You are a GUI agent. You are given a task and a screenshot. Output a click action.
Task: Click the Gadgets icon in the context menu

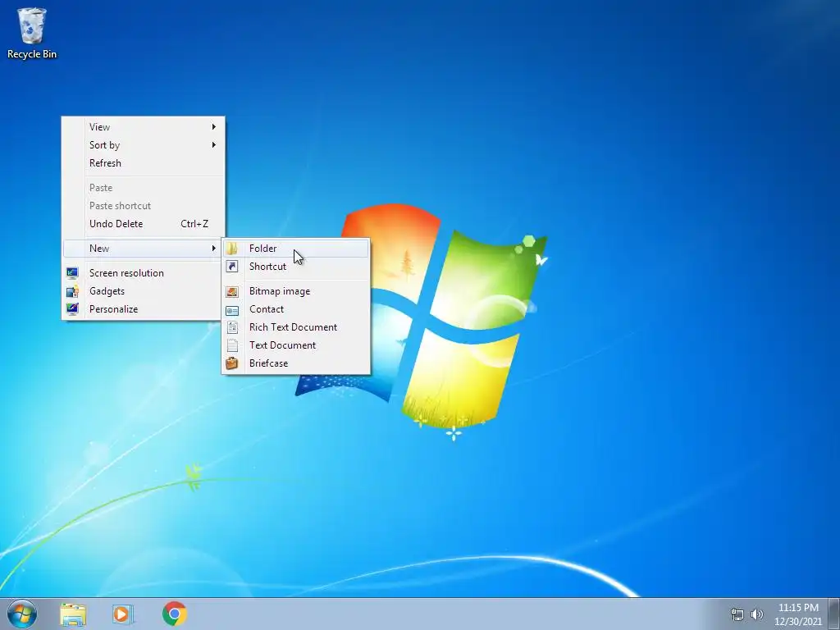click(72, 291)
